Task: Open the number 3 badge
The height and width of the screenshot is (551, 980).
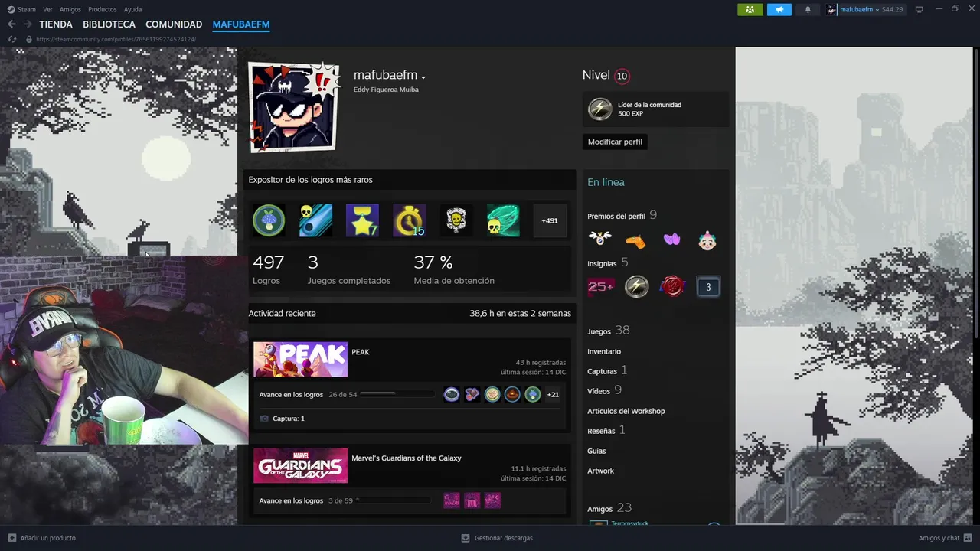Action: tap(708, 287)
